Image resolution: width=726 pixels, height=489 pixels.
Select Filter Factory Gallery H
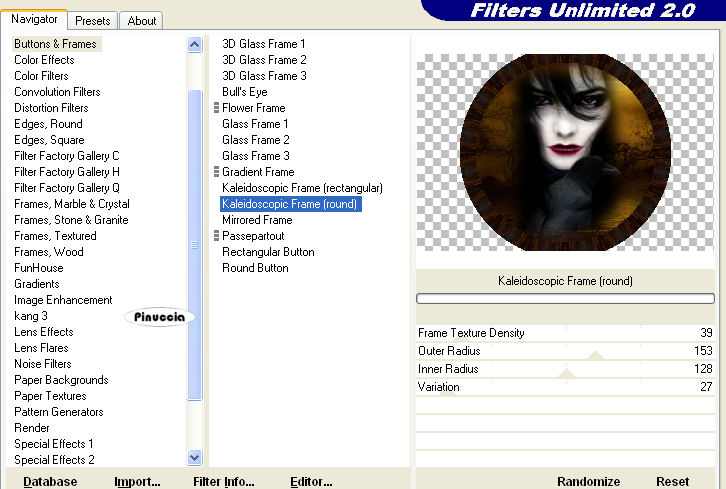[x=67, y=172]
